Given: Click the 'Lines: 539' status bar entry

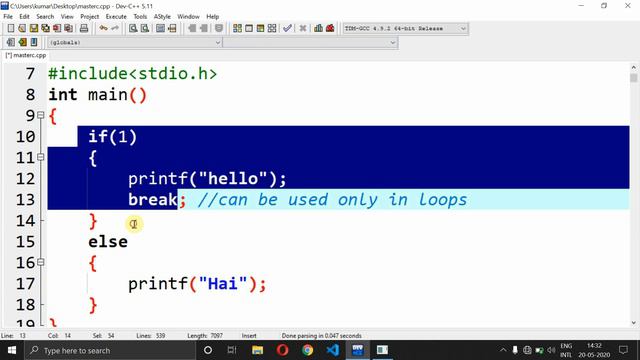Looking at the screenshot, I should pyautogui.click(x=151, y=336).
